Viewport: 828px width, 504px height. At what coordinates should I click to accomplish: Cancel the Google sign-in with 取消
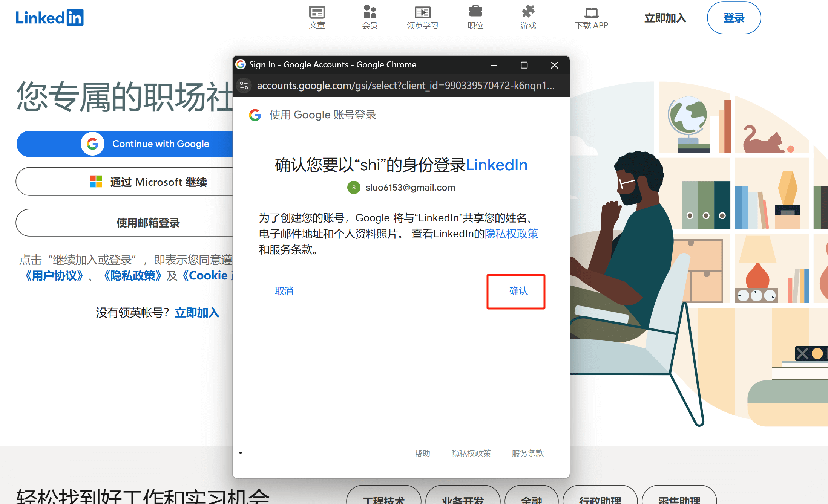284,291
